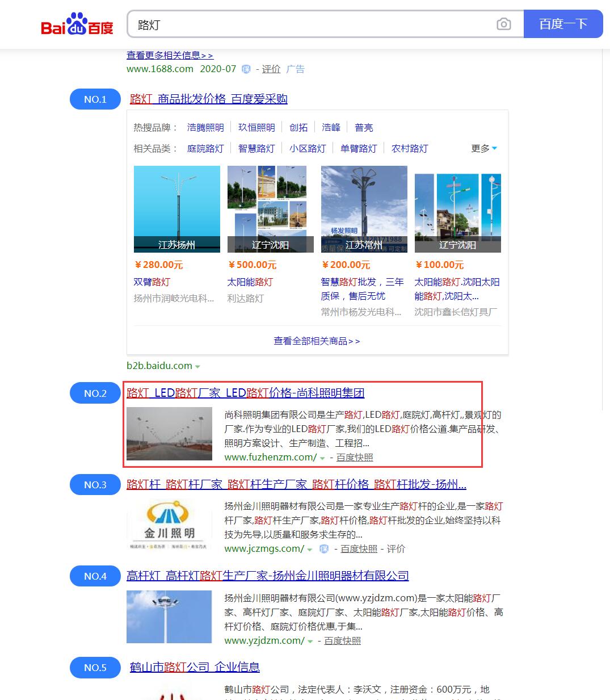This screenshot has height=700, width=610.
Task: Click 评价 link for jczmgs.com result
Action: coord(396,549)
